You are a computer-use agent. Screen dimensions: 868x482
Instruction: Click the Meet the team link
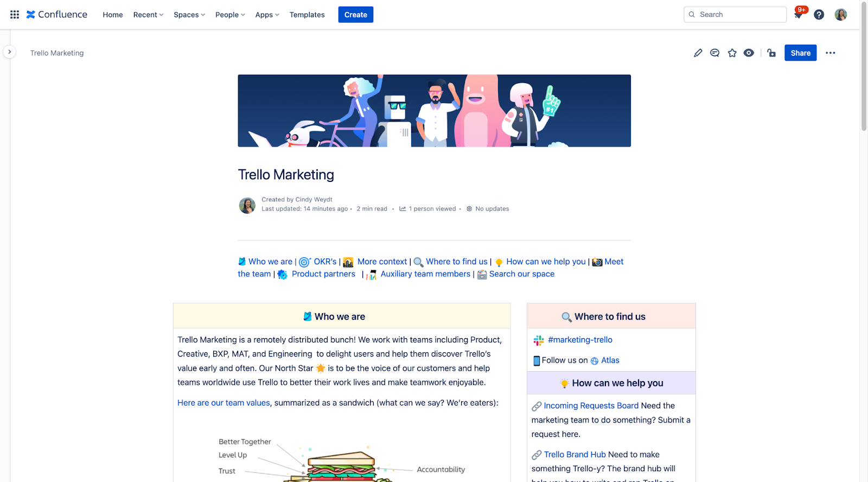(614, 262)
